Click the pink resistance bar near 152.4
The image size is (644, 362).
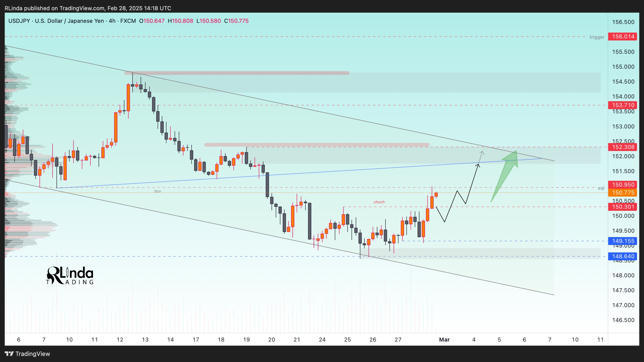pyautogui.click(x=317, y=145)
